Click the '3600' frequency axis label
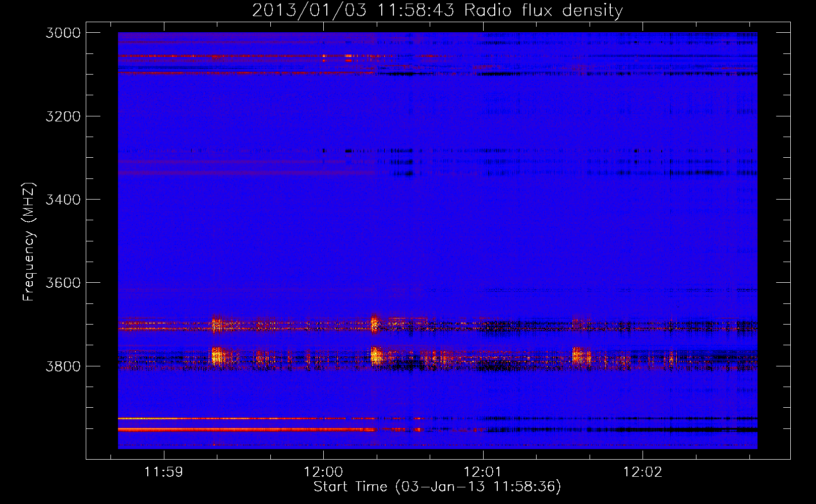This screenshot has width=816, height=504. pos(63,283)
